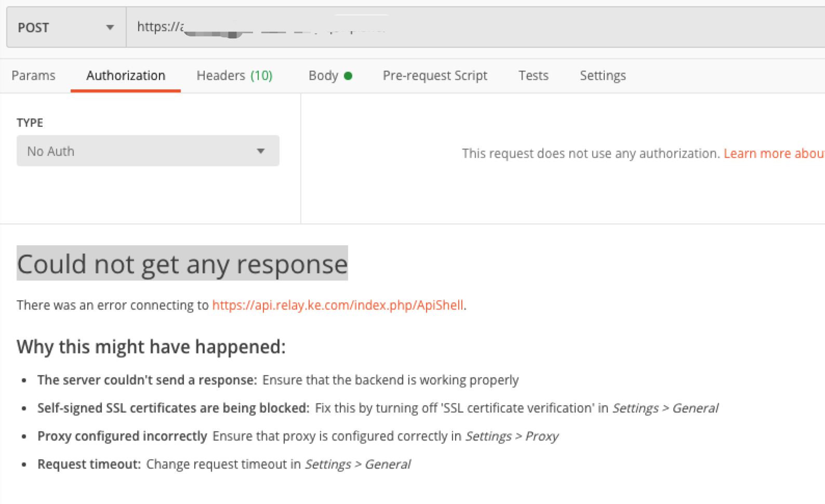Open the Headers (10) tab
The image size is (825, 504).
234,76
